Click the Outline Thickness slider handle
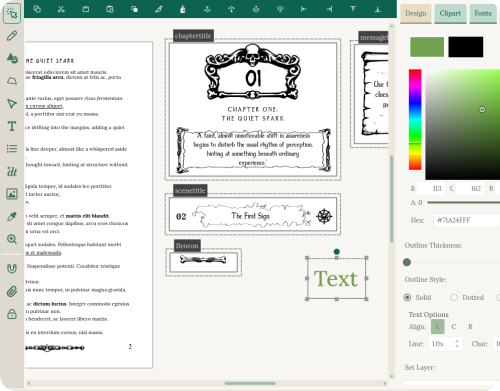Image resolution: width=500 pixels, height=391 pixels. [x=407, y=262]
